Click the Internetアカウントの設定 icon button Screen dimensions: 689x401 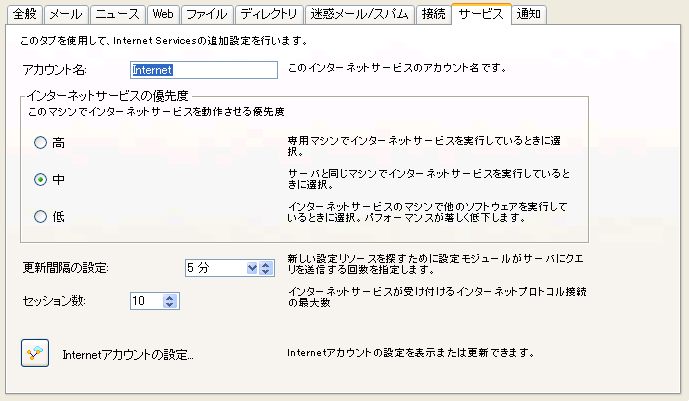tap(35, 353)
